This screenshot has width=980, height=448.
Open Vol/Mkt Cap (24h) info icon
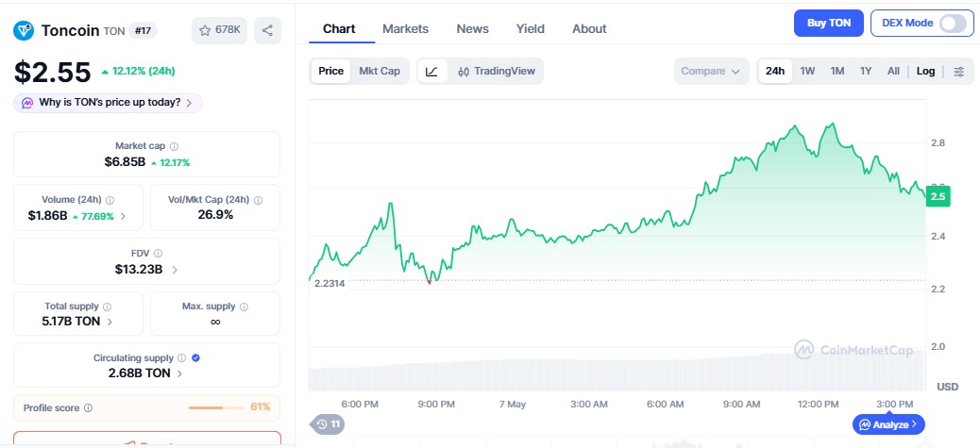258,200
